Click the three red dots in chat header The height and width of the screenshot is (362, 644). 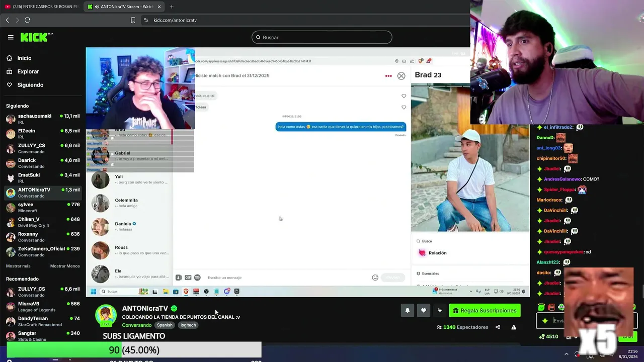point(388,76)
